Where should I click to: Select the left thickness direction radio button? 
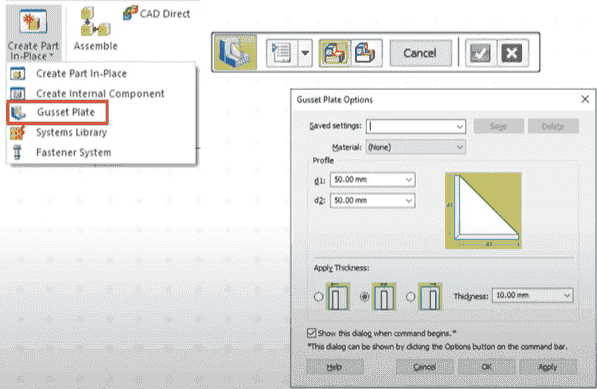(x=319, y=296)
